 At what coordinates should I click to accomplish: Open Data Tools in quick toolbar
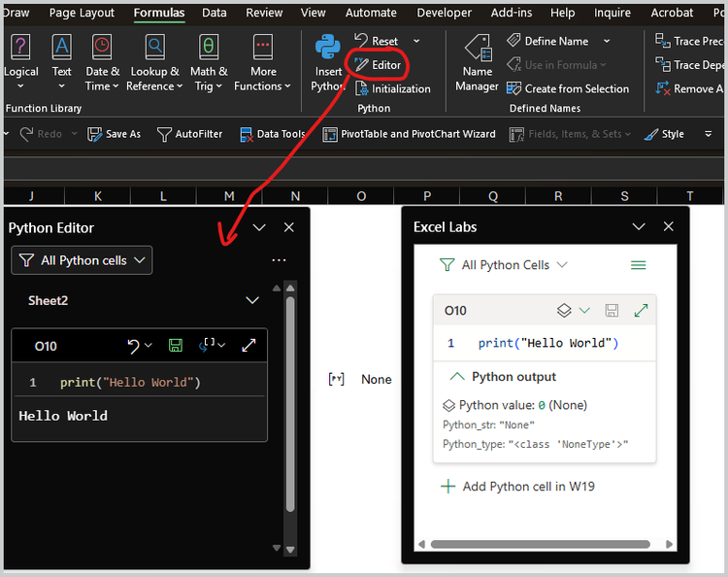(x=273, y=134)
